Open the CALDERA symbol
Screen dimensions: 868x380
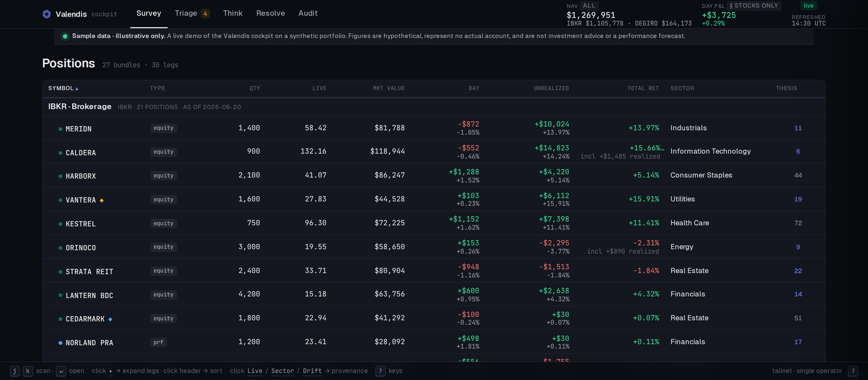[x=81, y=153]
